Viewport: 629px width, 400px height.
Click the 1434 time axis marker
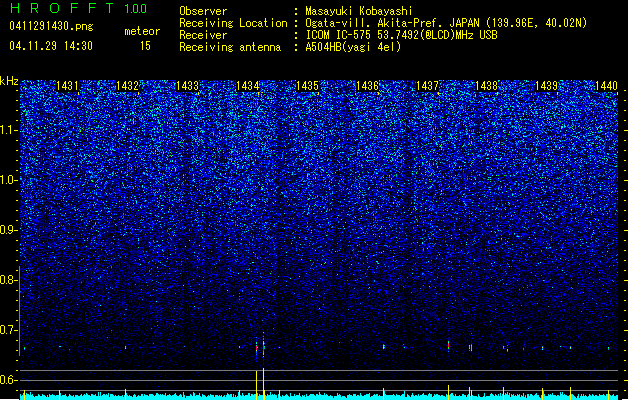[x=248, y=86]
